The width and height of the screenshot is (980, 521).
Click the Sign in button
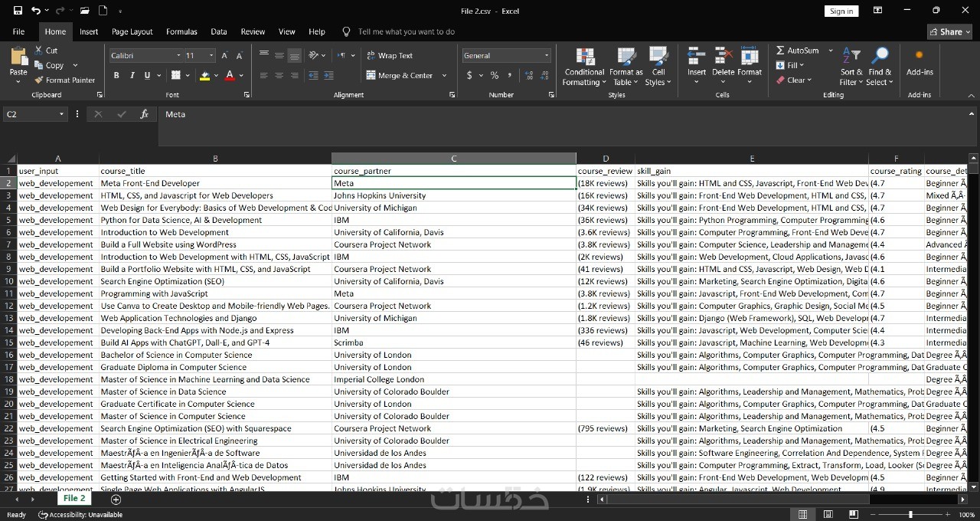(841, 11)
